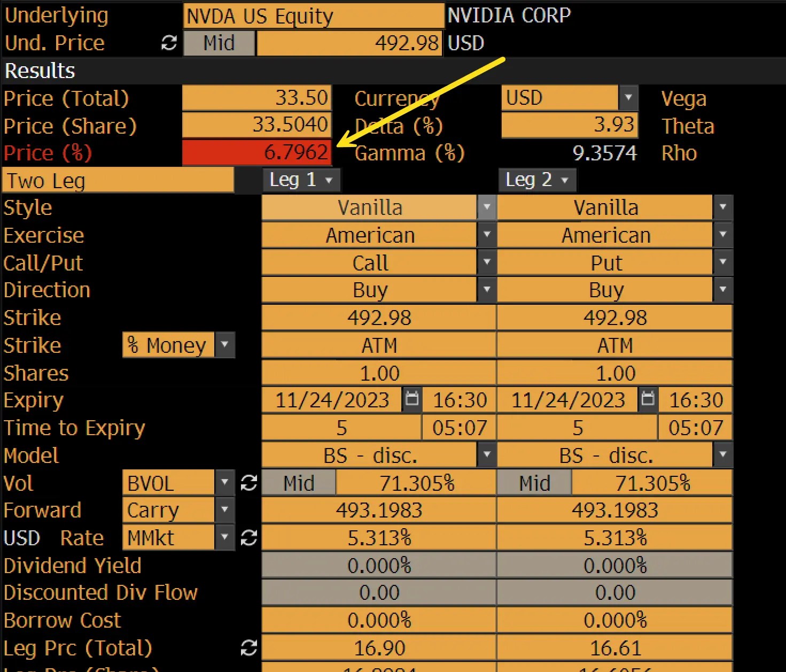Open Leg 1 Exercise American dropdown
The image size is (786, 672).
point(487,235)
